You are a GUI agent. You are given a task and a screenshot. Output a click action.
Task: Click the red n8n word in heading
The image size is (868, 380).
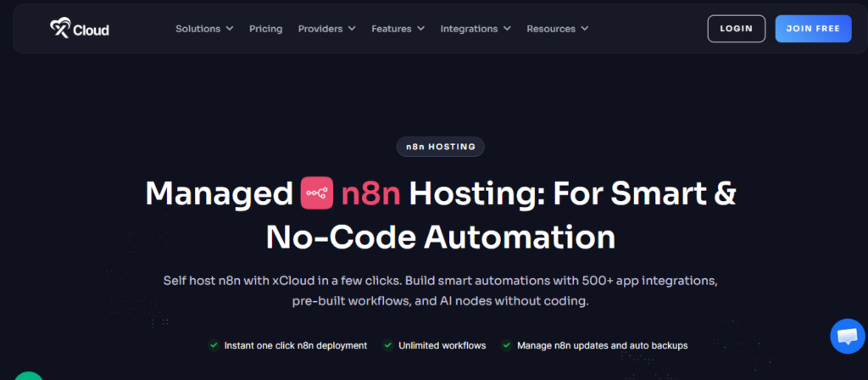[x=371, y=193]
